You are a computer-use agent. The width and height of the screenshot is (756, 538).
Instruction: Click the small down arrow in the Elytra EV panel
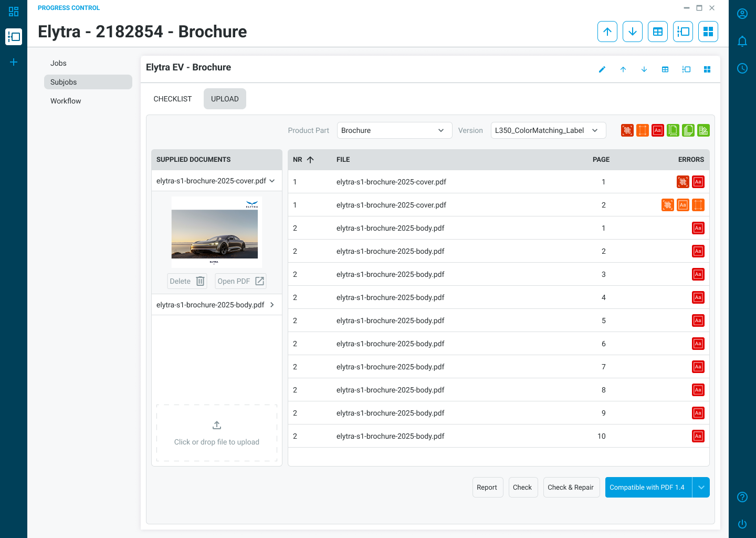(x=644, y=69)
